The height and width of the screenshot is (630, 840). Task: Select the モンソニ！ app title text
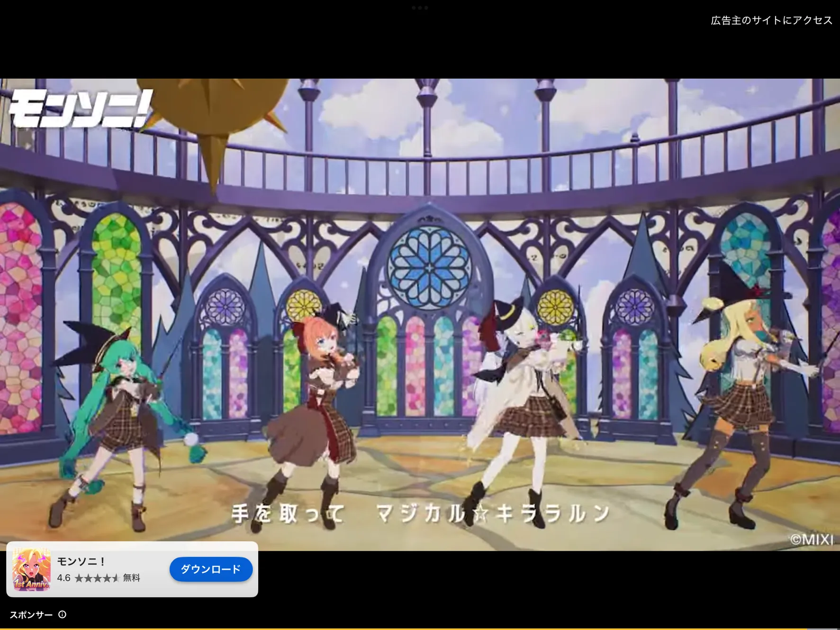pyautogui.click(x=81, y=561)
